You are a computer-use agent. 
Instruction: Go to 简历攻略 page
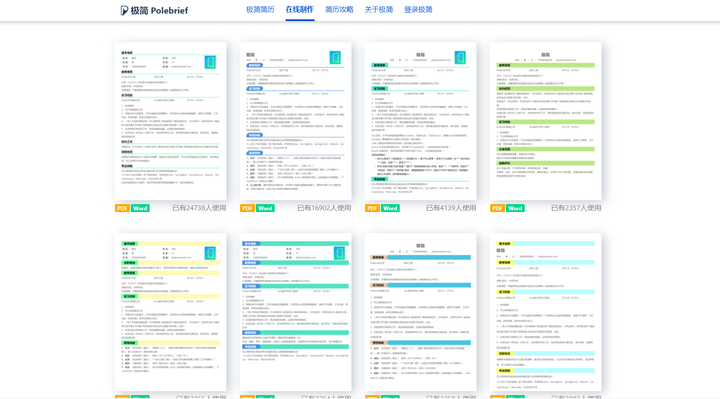pos(339,10)
